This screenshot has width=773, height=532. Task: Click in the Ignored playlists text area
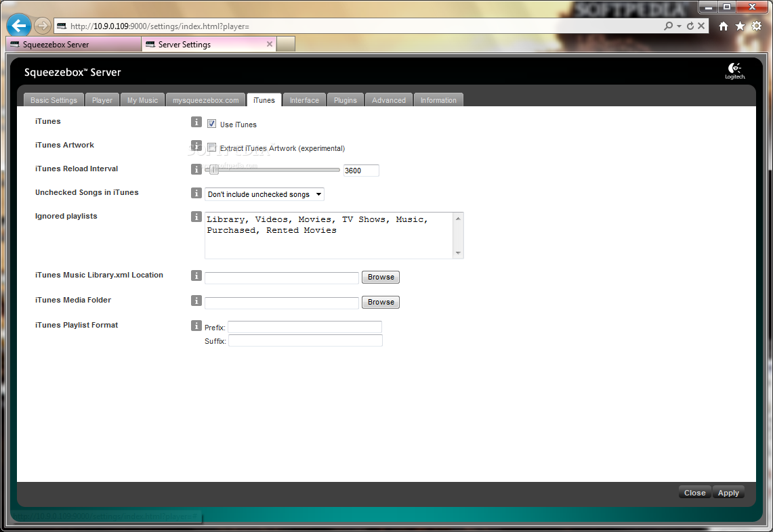pyautogui.click(x=329, y=236)
